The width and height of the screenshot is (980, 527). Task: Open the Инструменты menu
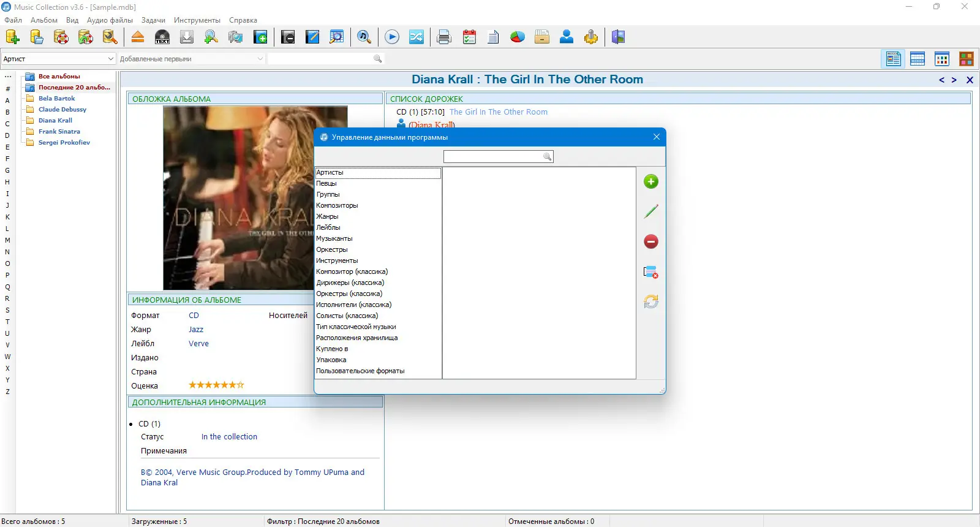(197, 20)
